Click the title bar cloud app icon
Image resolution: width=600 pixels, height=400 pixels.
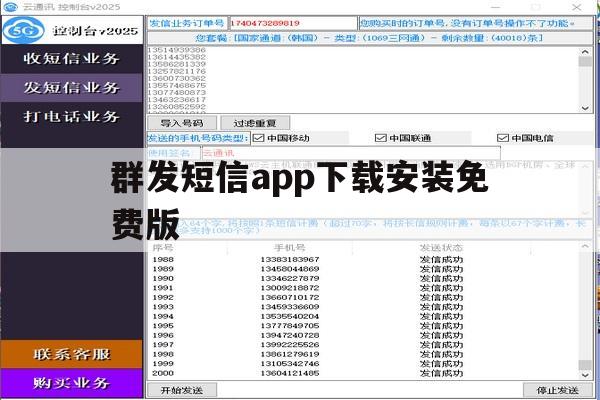coord(10,7)
